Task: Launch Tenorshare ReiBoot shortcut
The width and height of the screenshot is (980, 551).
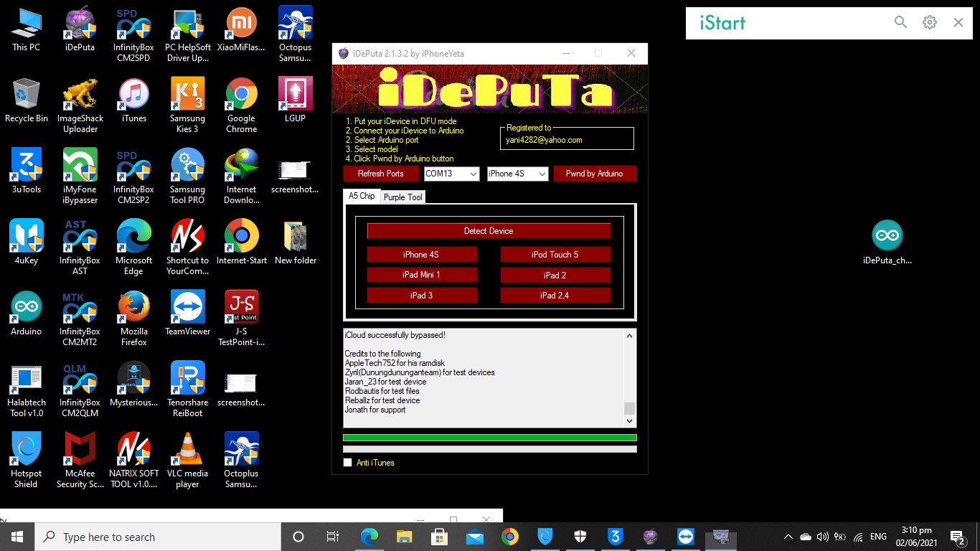Action: coord(187,390)
